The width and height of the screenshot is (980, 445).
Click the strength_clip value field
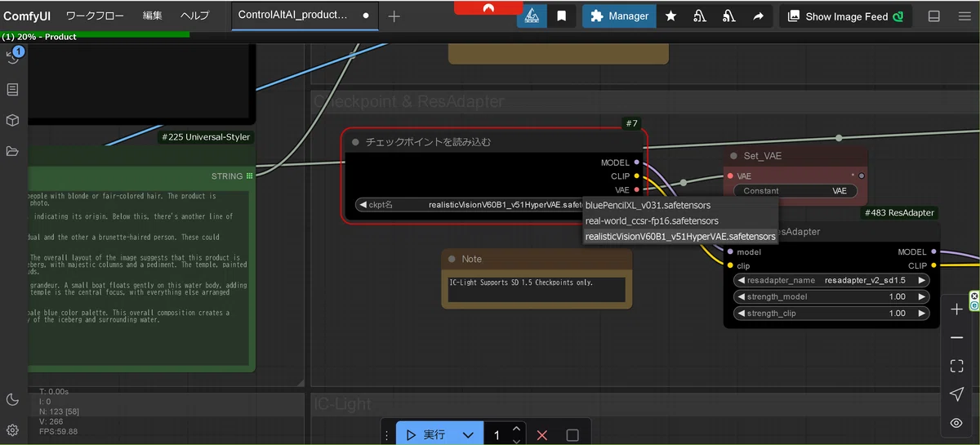[831, 314]
